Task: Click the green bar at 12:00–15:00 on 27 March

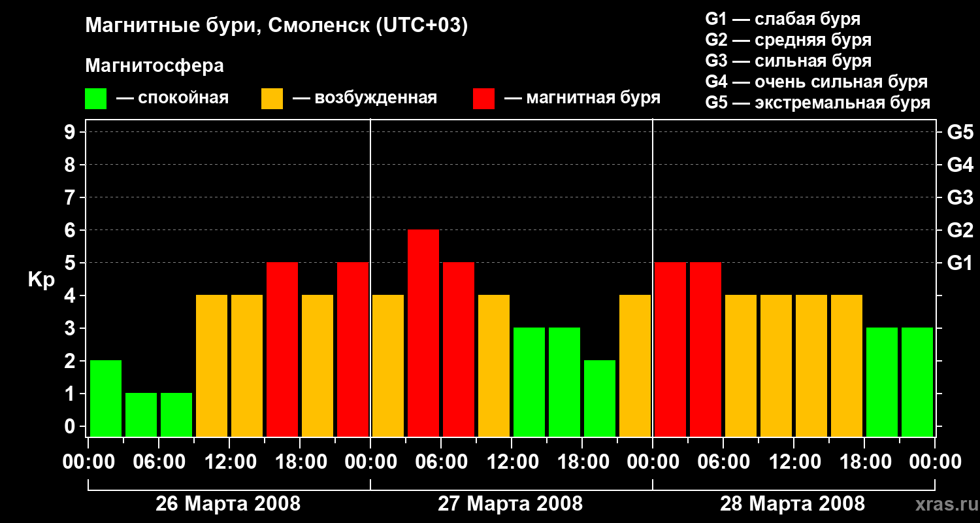Action: (529, 382)
